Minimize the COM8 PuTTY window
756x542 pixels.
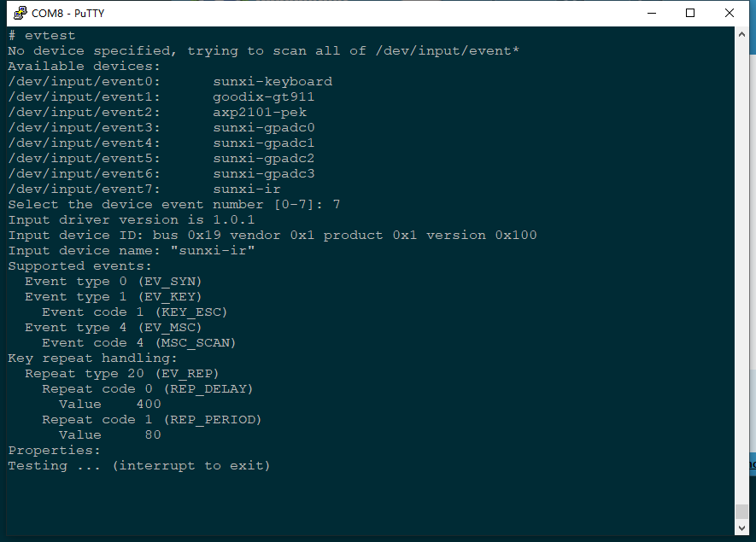point(652,13)
